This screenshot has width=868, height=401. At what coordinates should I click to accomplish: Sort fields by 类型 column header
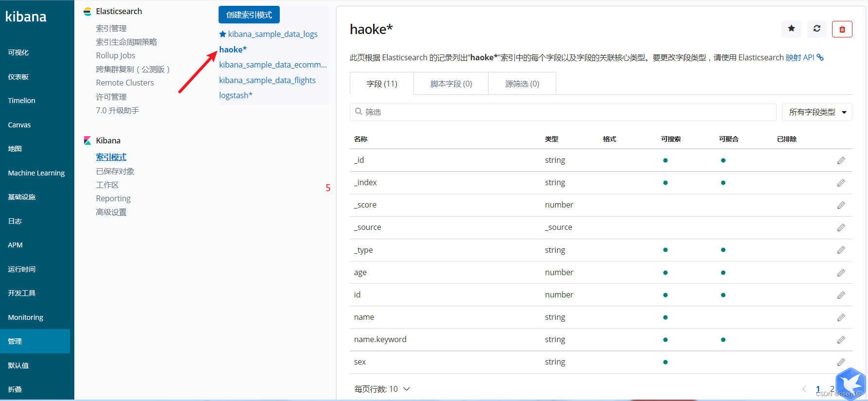coord(552,139)
